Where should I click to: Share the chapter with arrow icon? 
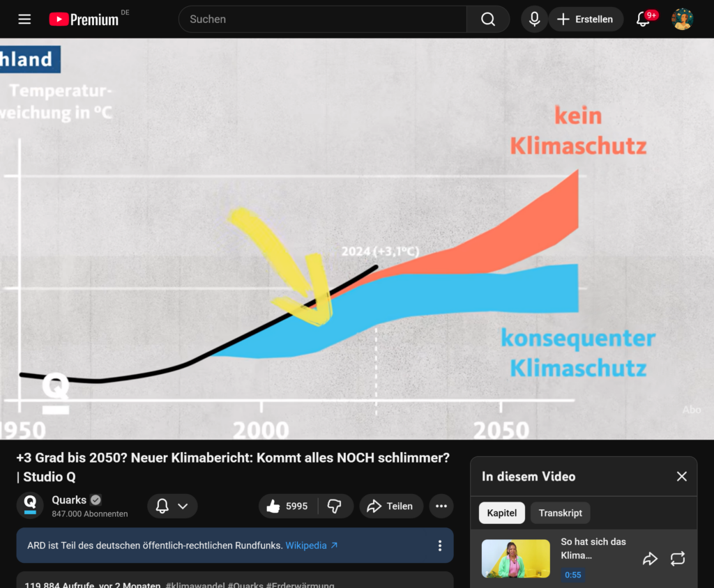(650, 559)
